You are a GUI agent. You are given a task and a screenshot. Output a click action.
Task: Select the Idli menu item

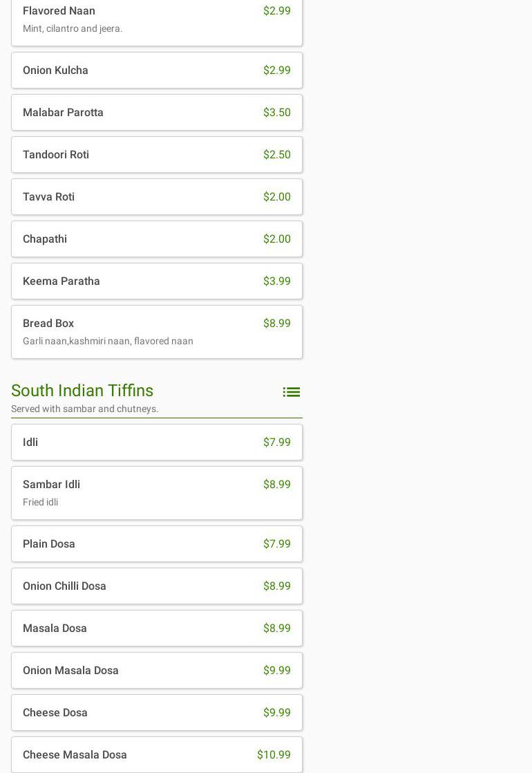point(156,443)
